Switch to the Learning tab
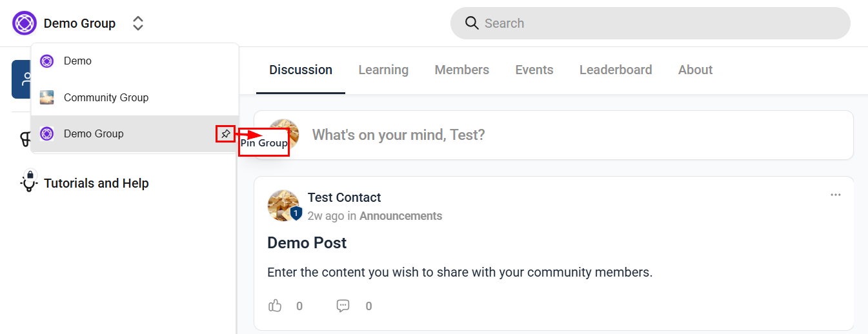Screen dimensions: 868x334 click(x=383, y=70)
